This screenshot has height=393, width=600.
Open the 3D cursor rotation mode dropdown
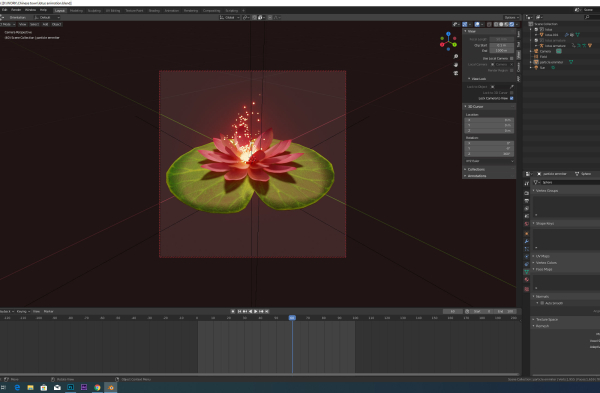[x=489, y=161]
